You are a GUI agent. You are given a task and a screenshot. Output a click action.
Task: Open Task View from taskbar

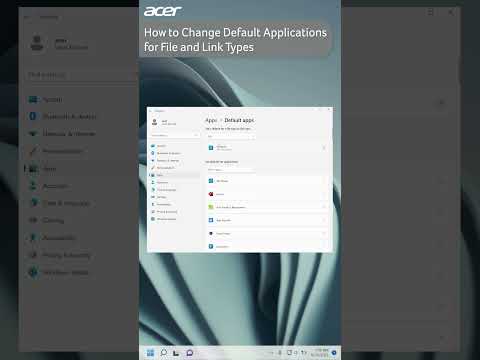[176, 353]
